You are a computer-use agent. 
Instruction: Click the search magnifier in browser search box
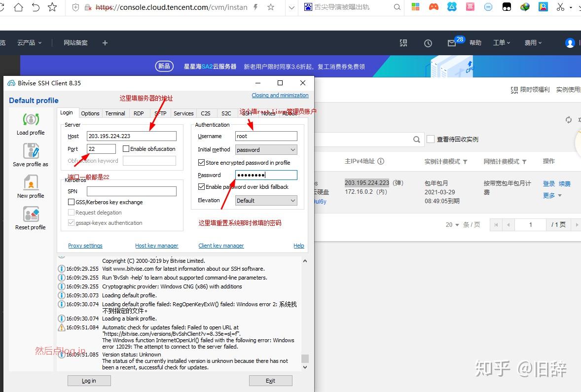(397, 7)
